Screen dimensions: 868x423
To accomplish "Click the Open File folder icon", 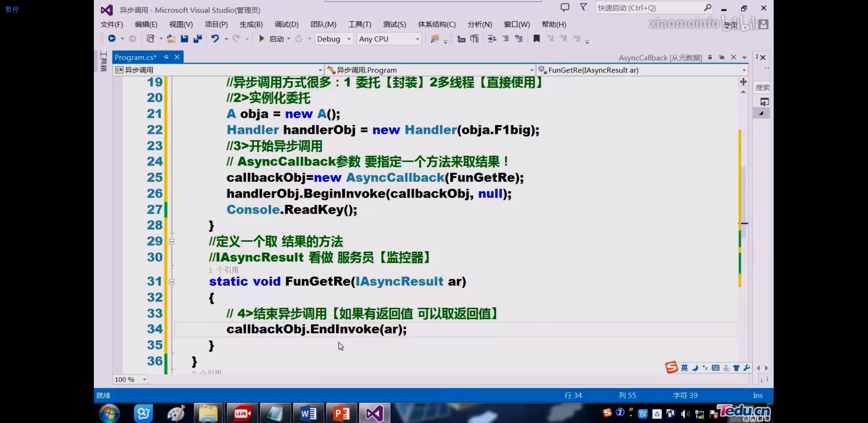I will [x=171, y=39].
